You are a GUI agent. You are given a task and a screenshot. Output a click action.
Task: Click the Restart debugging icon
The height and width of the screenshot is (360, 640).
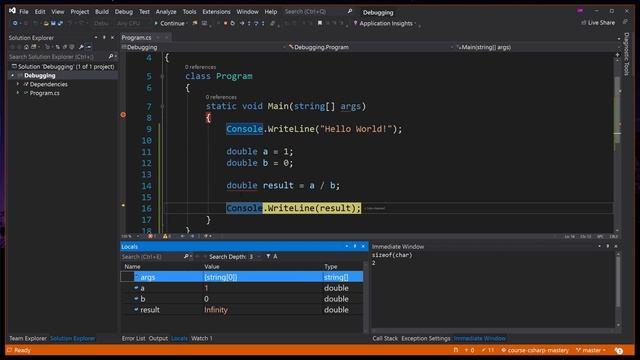pos(233,23)
